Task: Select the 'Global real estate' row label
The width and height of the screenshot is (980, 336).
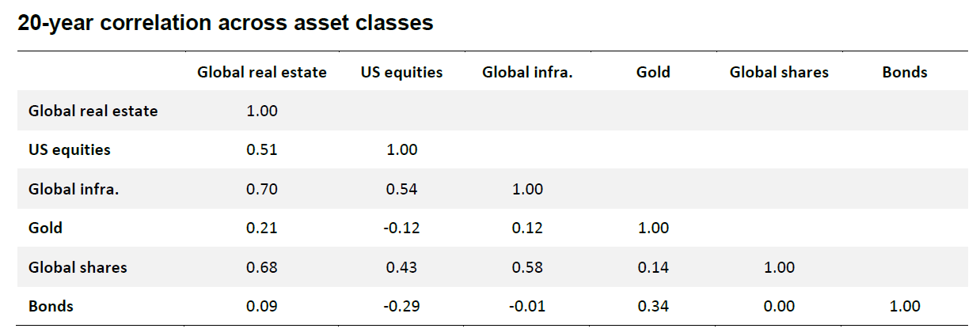Action: [x=93, y=111]
